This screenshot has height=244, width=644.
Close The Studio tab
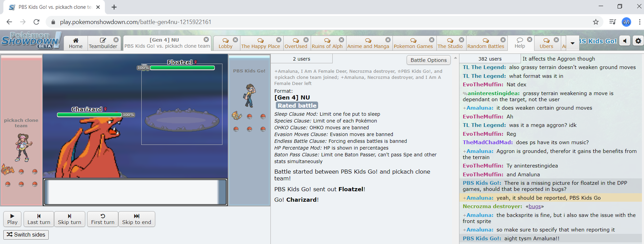[461, 40]
